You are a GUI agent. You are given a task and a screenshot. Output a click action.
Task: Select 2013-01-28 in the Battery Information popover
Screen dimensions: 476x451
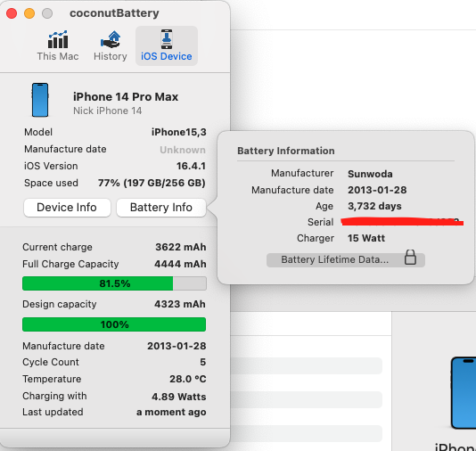click(377, 190)
